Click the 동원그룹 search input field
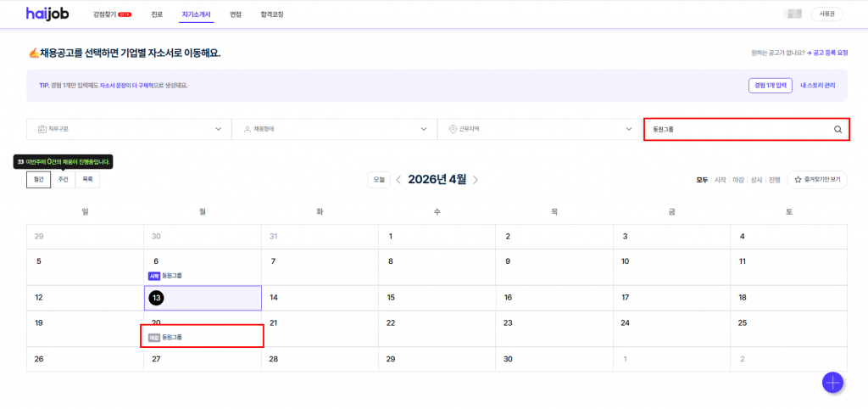Viewport: 868px width, 409px height. tap(733, 130)
